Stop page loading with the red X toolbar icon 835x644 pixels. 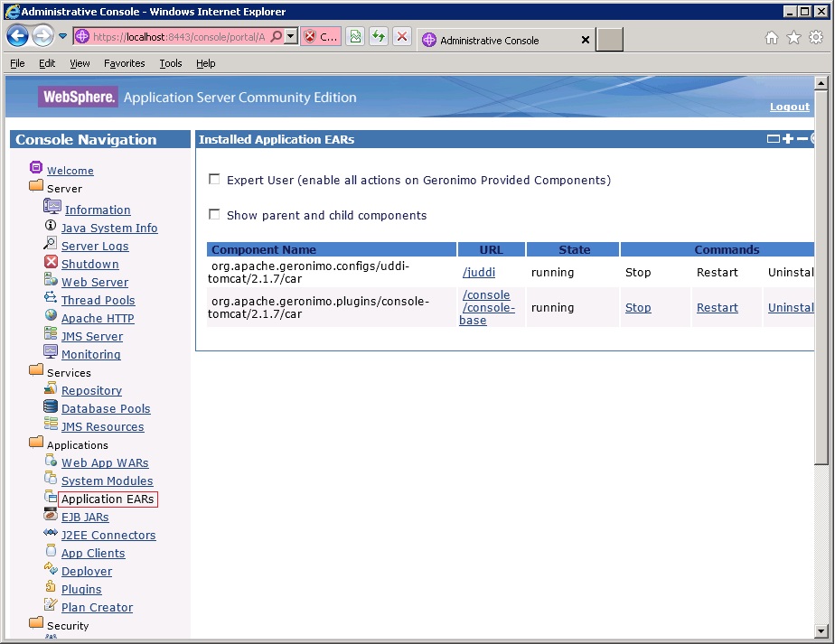[402, 35]
